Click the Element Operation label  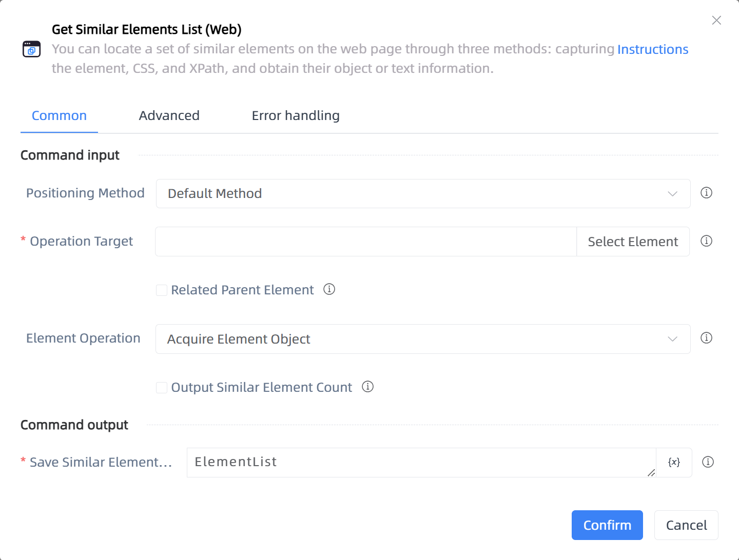coord(83,338)
